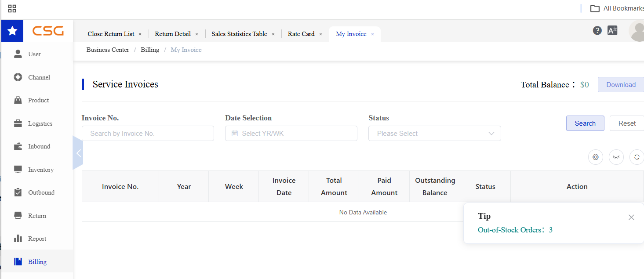This screenshot has width=644, height=279.
Task: Toggle the hide filters eye icon
Action: click(616, 157)
